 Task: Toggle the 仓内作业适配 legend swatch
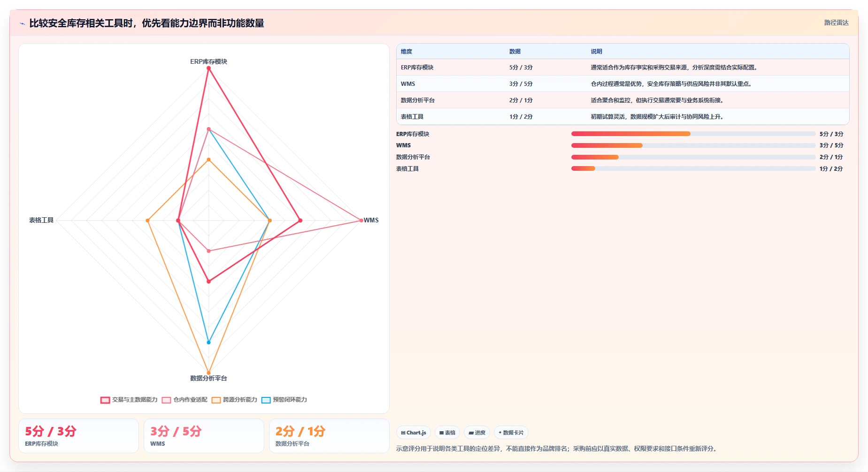click(166, 400)
